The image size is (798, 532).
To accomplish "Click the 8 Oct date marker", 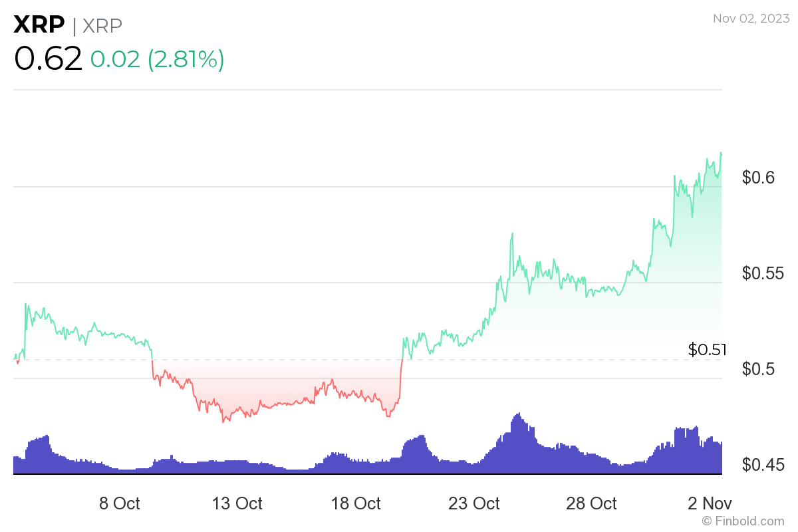I will click(120, 503).
